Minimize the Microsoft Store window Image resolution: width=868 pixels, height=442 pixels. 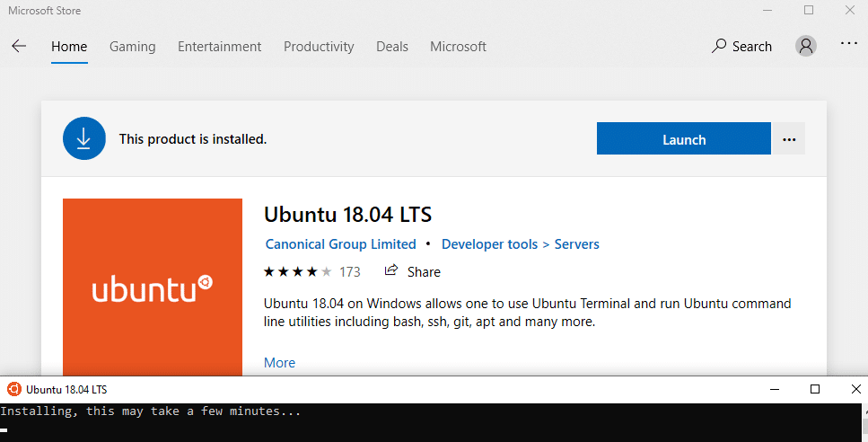click(767, 11)
